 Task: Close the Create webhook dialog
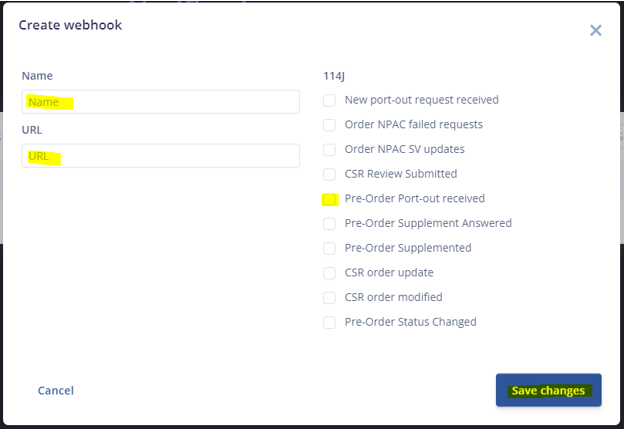click(x=595, y=30)
